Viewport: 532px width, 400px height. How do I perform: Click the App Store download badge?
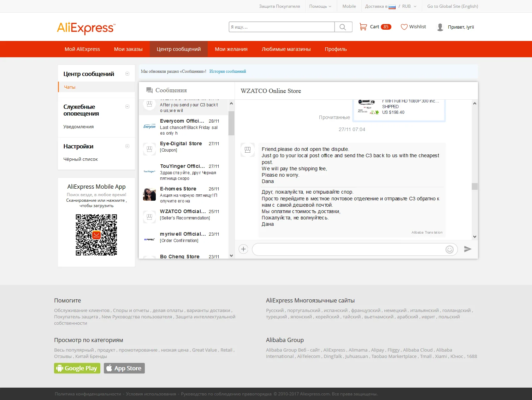[124, 368]
